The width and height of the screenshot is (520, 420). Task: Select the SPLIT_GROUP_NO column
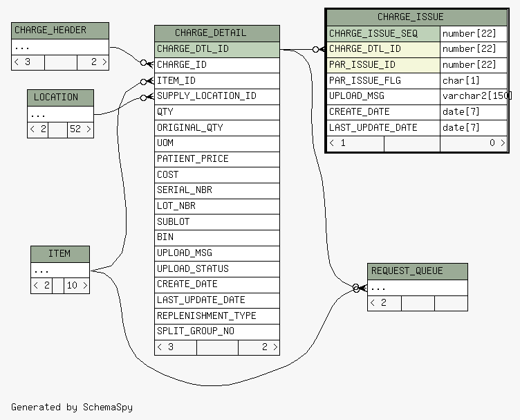(217, 331)
